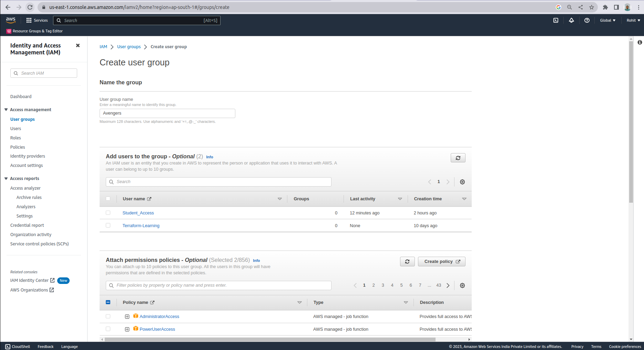Open Users in the IAM sidebar

click(x=16, y=129)
